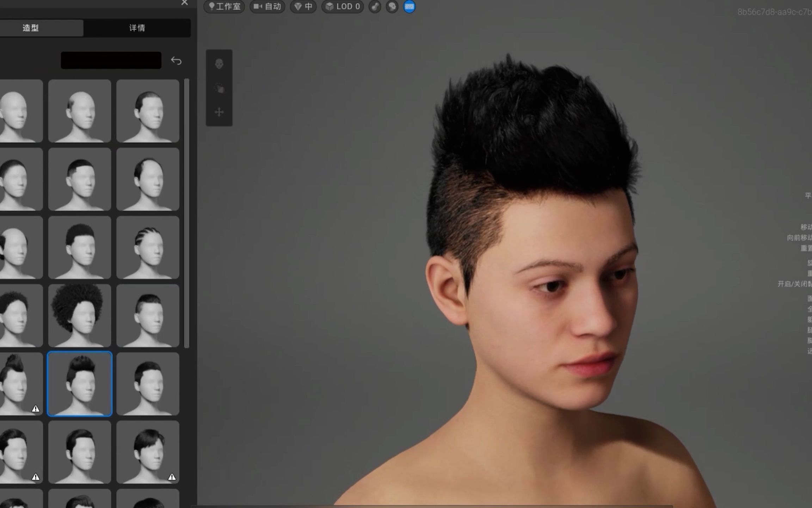Select the large afro hairstyle thumbnail
The image size is (812, 508).
click(80, 315)
